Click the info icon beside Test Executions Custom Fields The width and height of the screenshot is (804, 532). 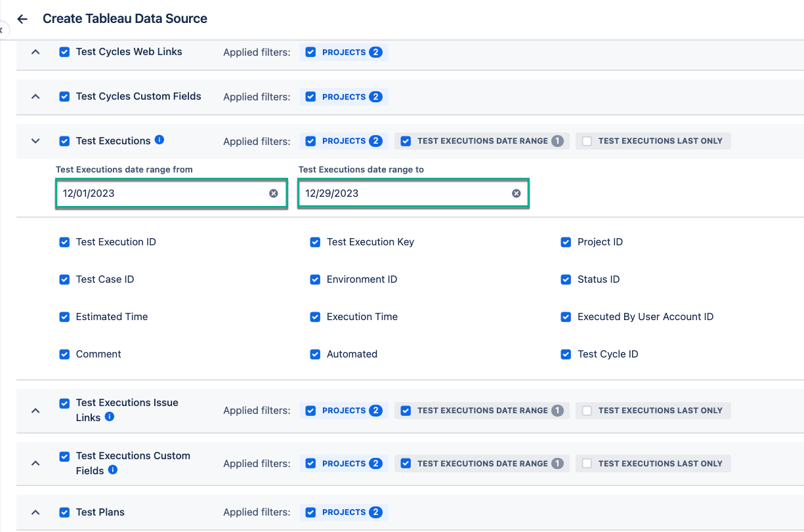113,470
